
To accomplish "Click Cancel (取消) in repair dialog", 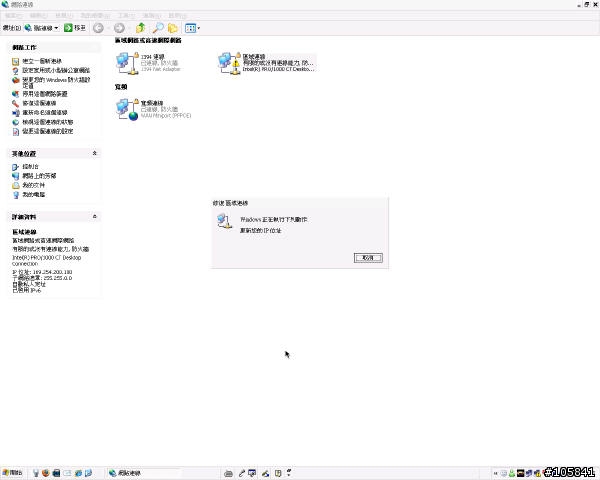I will point(368,258).
